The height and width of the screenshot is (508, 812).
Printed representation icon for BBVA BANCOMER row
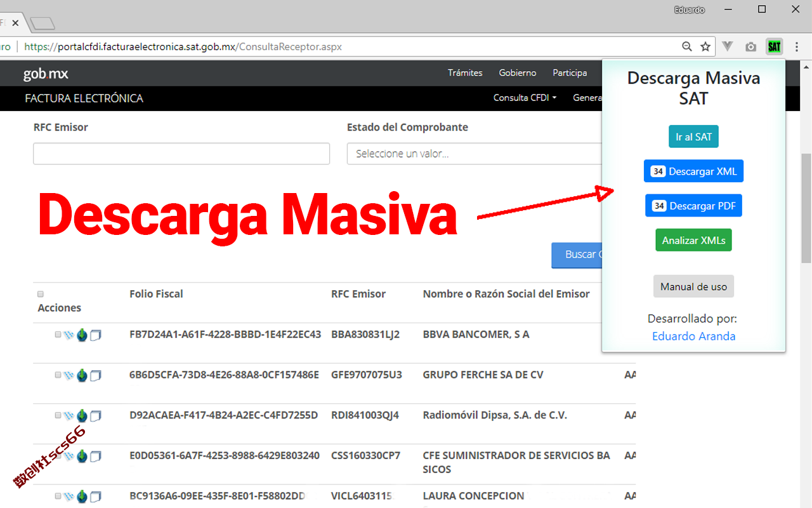click(x=95, y=335)
